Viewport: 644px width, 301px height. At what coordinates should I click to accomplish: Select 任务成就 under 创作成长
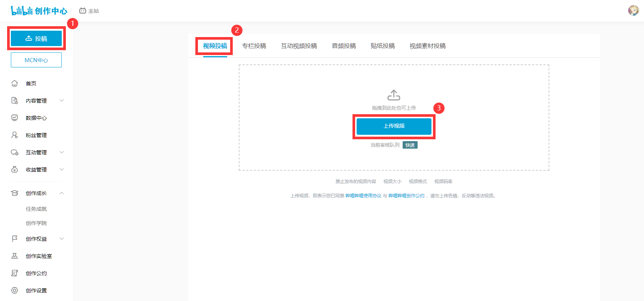[36, 209]
